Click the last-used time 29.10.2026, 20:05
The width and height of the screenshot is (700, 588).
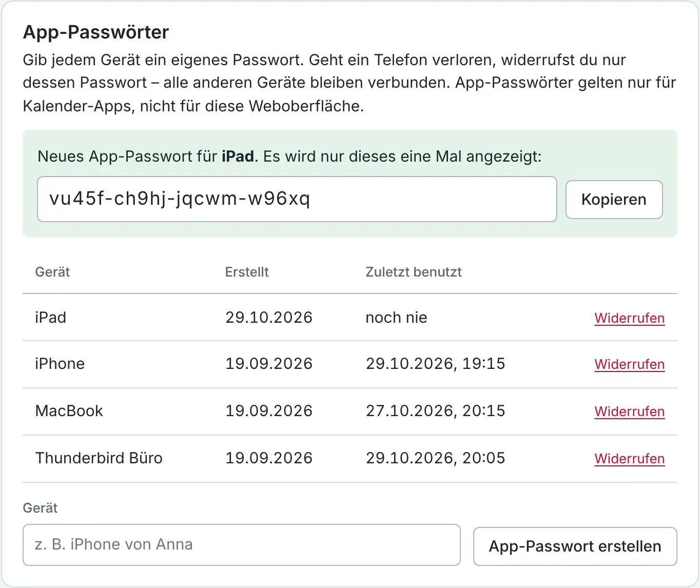(x=435, y=458)
